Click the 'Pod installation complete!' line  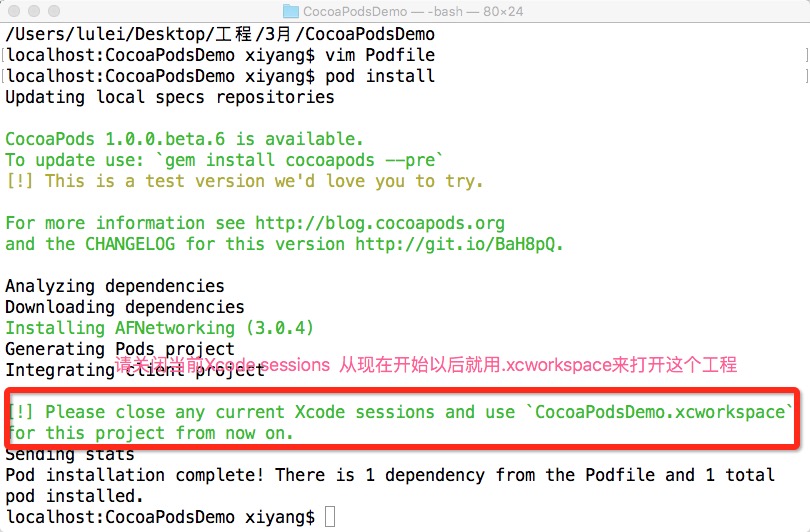click(390, 475)
